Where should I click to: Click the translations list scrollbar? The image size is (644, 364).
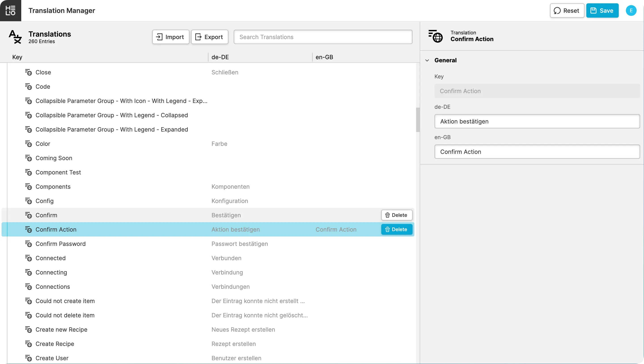tap(417, 120)
